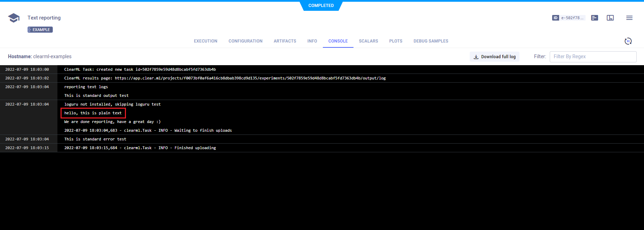Select the CONSOLE tab

point(338,41)
